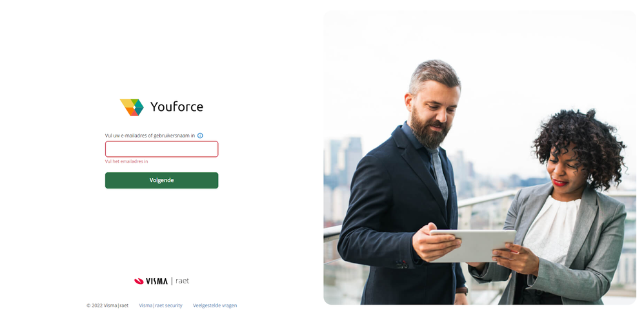Click the tablet held in the photo
Image resolution: width=644 pixels, height=315 pixels.
pos(473,245)
